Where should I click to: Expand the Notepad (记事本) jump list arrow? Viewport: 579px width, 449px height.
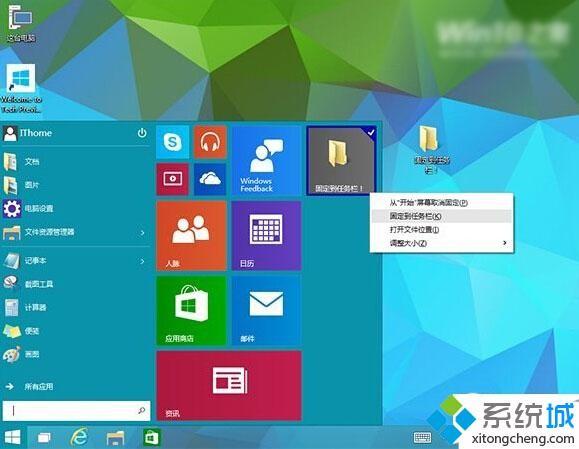click(x=142, y=261)
